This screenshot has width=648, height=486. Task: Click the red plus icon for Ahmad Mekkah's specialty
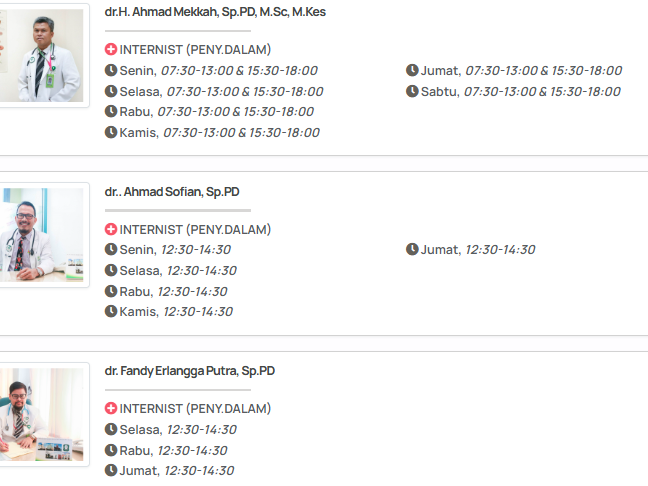111,49
